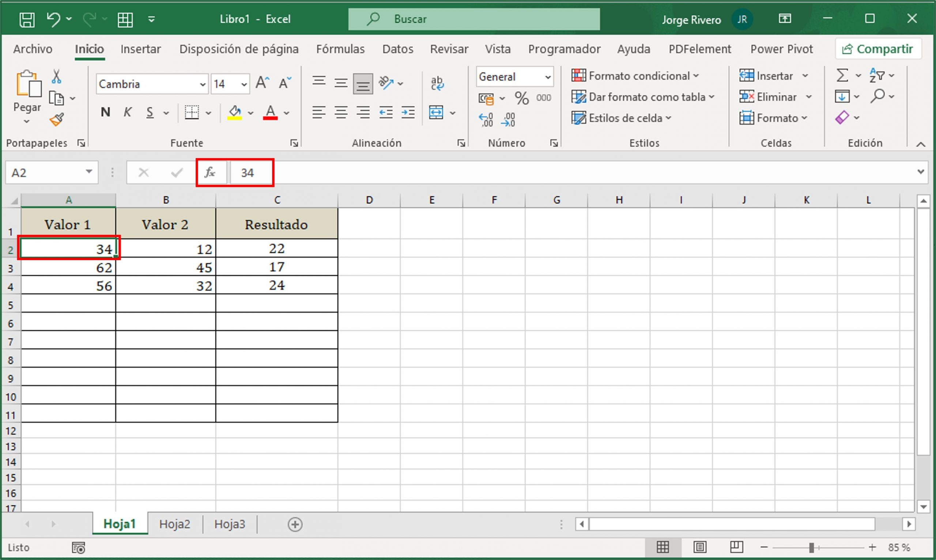
Task: Click Increase Font Size icon
Action: pos(263,82)
